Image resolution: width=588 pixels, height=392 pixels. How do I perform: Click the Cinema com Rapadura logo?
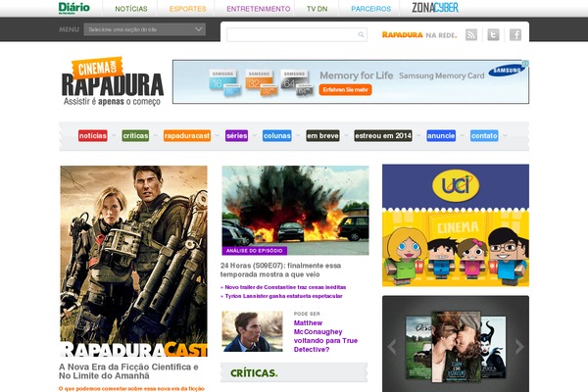(112, 81)
